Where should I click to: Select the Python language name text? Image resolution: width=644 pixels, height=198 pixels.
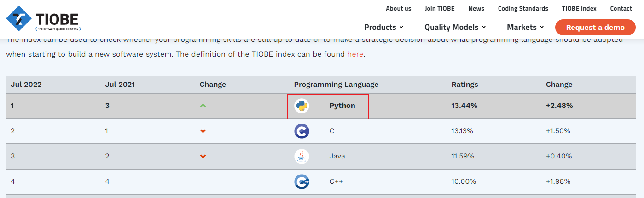coord(342,106)
